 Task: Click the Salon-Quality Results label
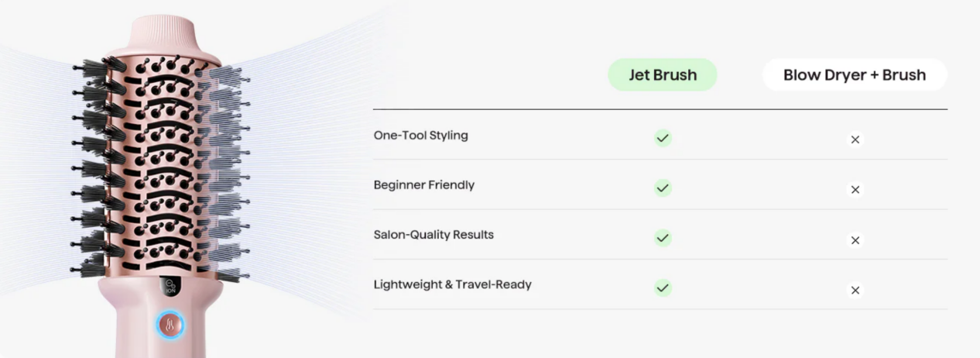point(433,235)
